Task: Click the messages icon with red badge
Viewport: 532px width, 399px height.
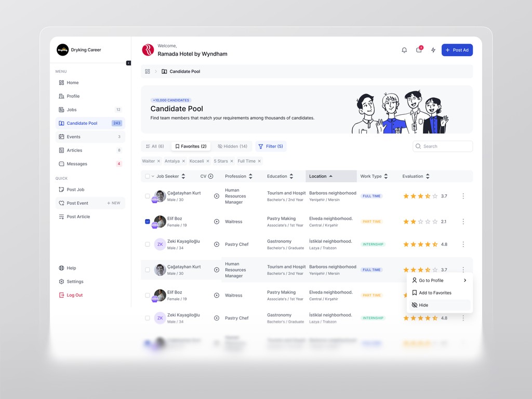Action: coord(418,50)
